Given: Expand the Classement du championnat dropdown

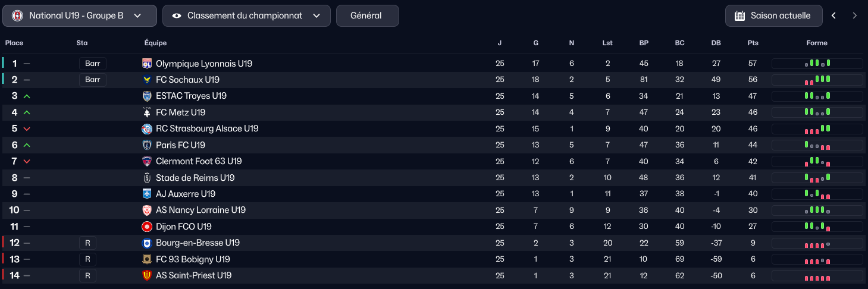Looking at the screenshot, I should (246, 16).
